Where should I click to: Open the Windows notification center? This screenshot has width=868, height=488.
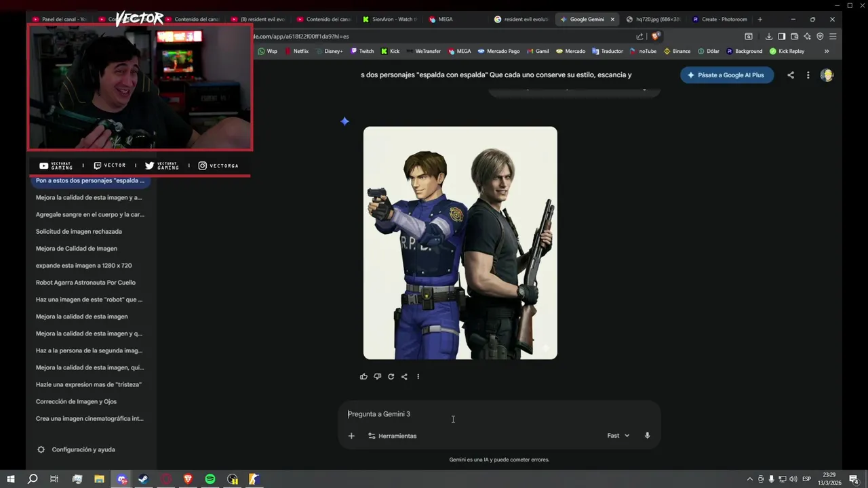tap(855, 479)
